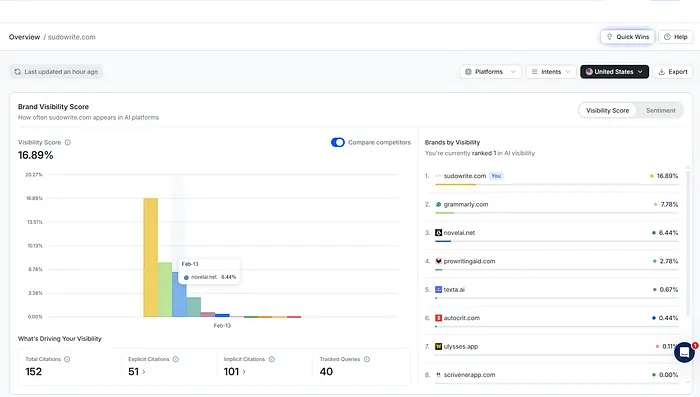Click sudowrite.com in the breadcrumb

71,37
